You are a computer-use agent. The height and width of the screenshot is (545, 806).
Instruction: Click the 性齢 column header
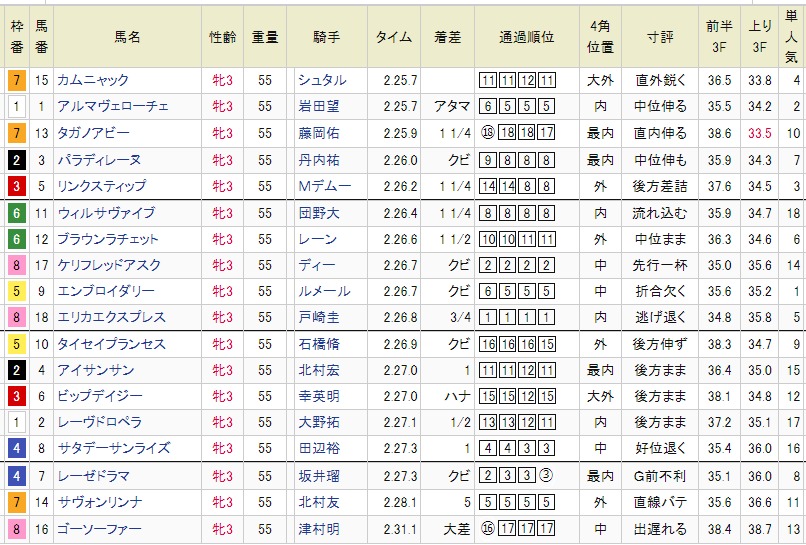tap(223, 37)
